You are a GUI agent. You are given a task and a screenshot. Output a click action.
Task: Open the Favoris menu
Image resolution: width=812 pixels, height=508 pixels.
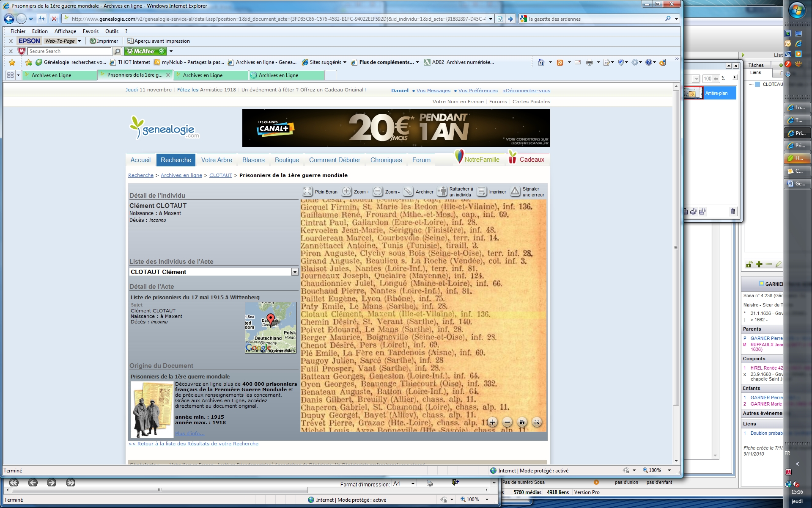coord(90,31)
